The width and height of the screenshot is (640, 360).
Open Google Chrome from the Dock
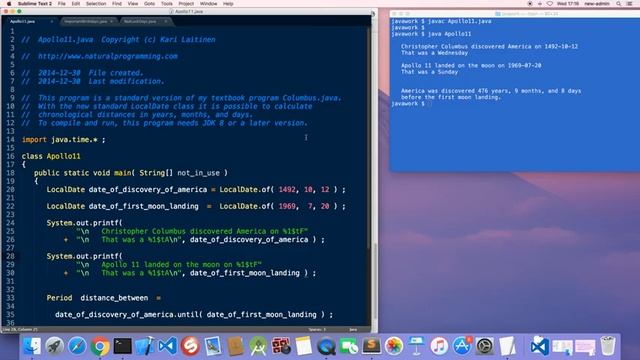coord(100,346)
